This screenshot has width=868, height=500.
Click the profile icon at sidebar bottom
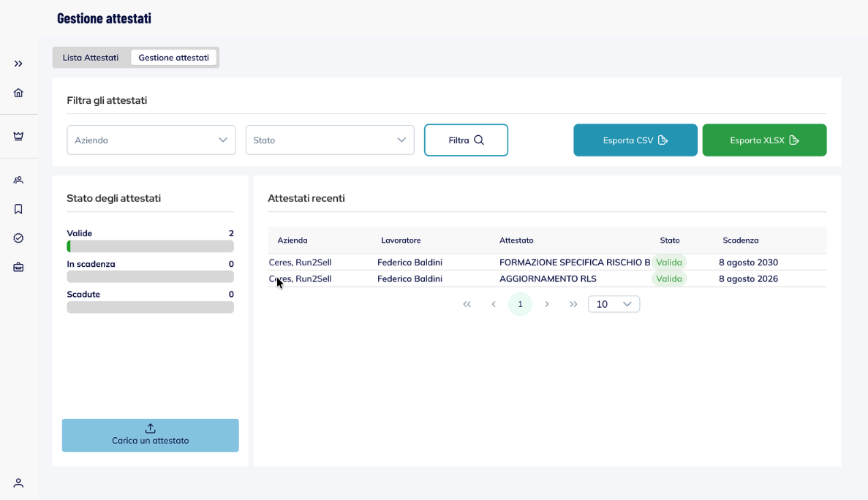pyautogui.click(x=18, y=482)
